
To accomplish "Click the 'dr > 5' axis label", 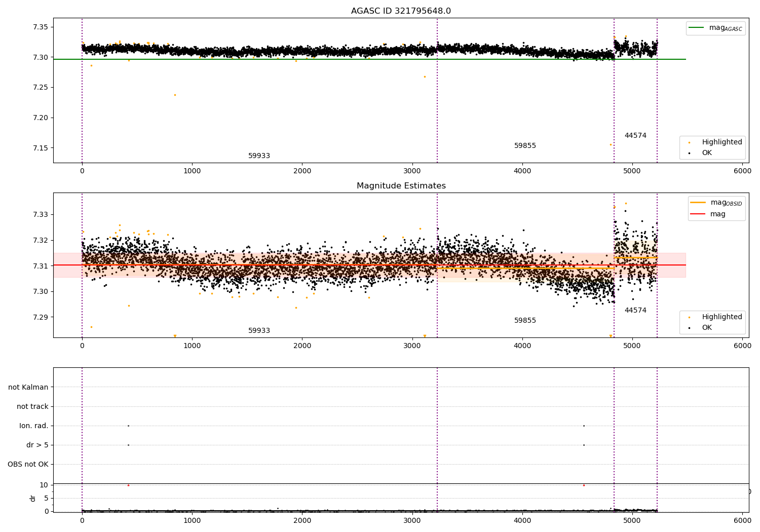I will (x=37, y=445).
